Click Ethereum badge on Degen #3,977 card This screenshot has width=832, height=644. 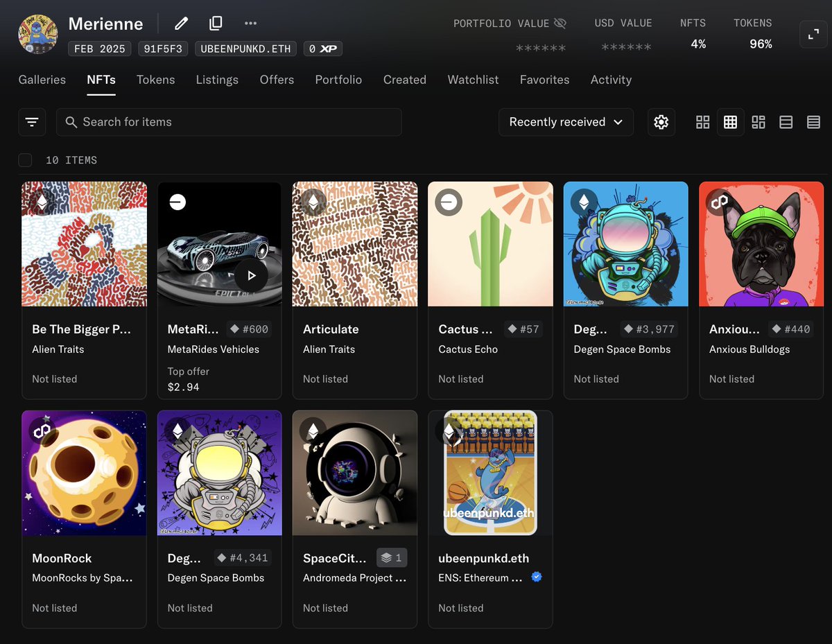(x=584, y=202)
